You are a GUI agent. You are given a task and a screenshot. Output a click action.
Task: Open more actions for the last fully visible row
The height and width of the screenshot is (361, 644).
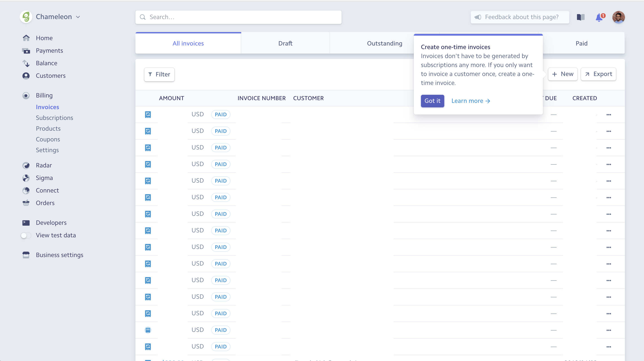point(609,347)
